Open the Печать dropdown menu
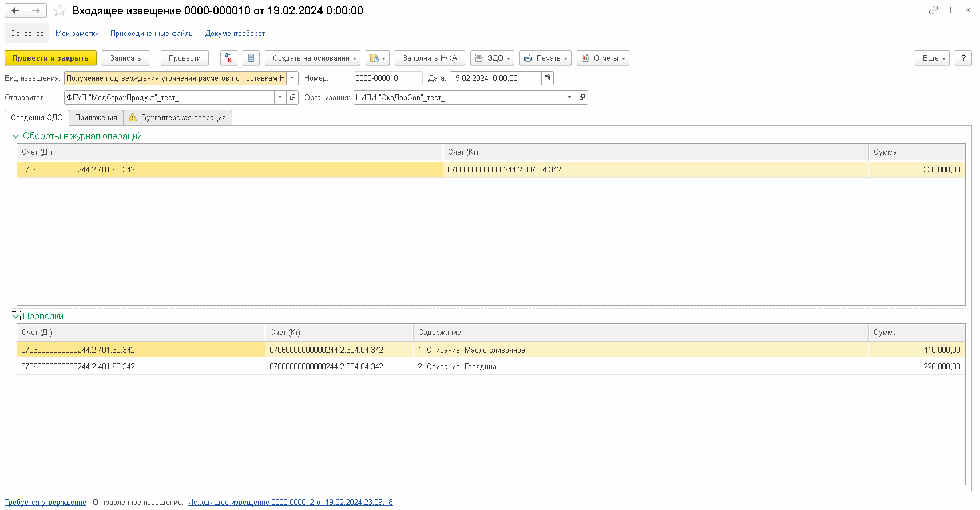The width and height of the screenshot is (980, 510). click(545, 58)
